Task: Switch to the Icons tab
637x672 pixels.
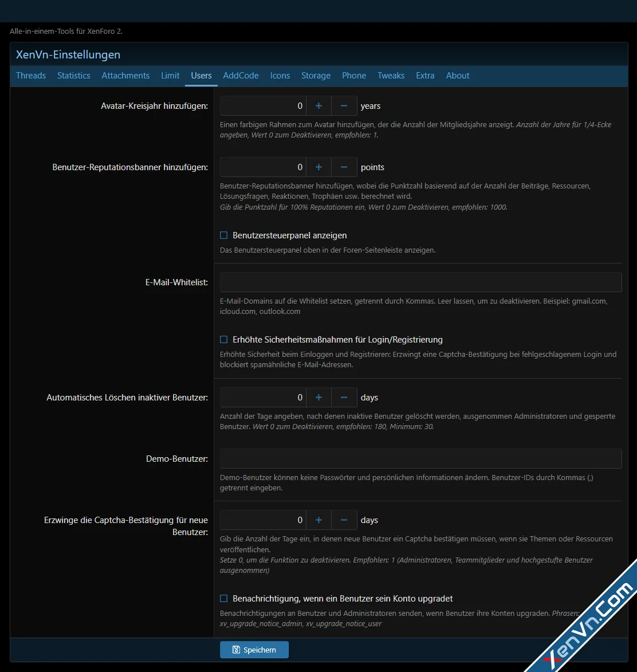Action: [280, 76]
